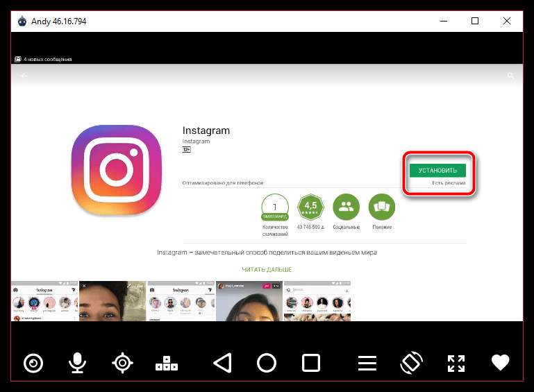Click the location target icon

point(122,363)
